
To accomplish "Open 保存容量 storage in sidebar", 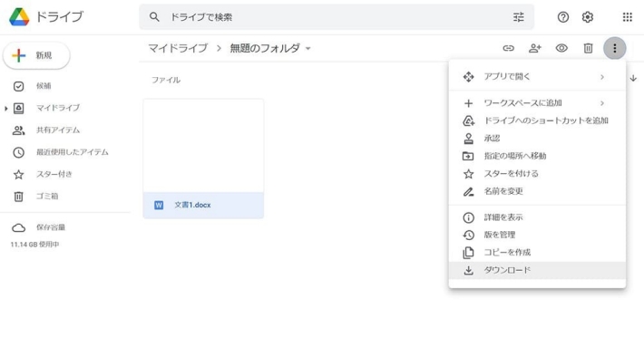I will [x=51, y=227].
